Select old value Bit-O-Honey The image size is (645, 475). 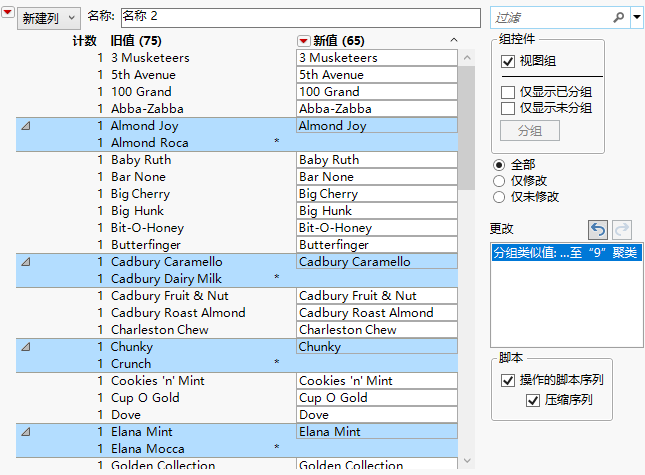click(147, 228)
